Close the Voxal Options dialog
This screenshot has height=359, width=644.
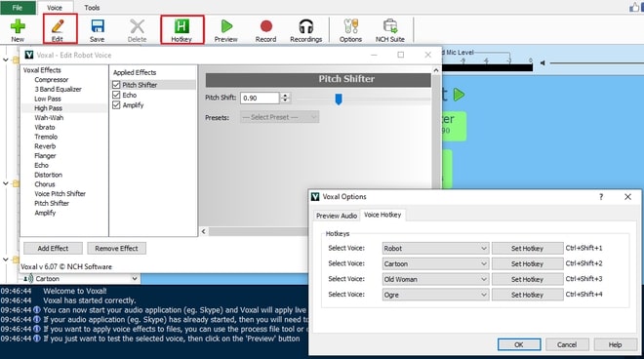click(x=627, y=197)
